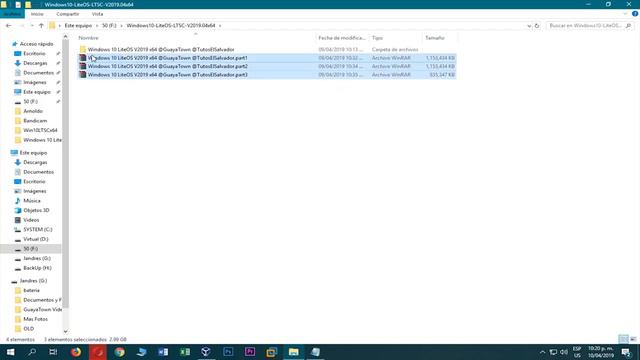Open Task View on taskbar

tap(53, 352)
